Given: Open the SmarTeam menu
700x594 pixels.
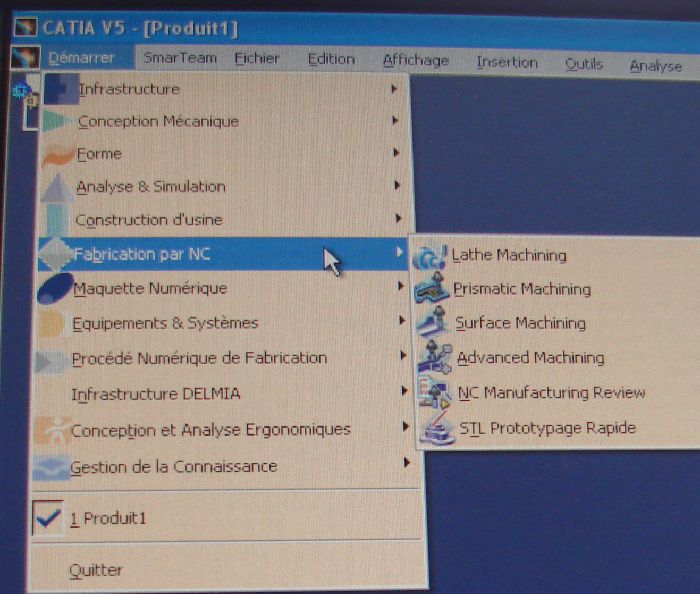Looking at the screenshot, I should tap(180, 57).
